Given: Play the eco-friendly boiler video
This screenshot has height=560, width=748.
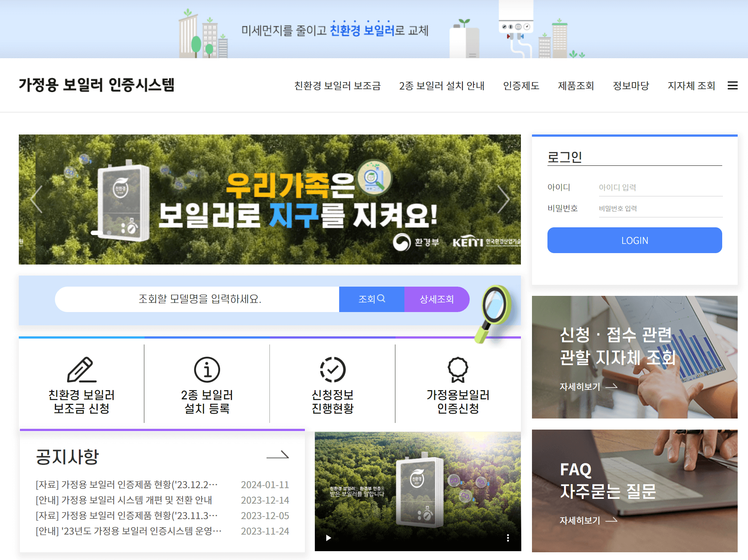Looking at the screenshot, I should [328, 538].
